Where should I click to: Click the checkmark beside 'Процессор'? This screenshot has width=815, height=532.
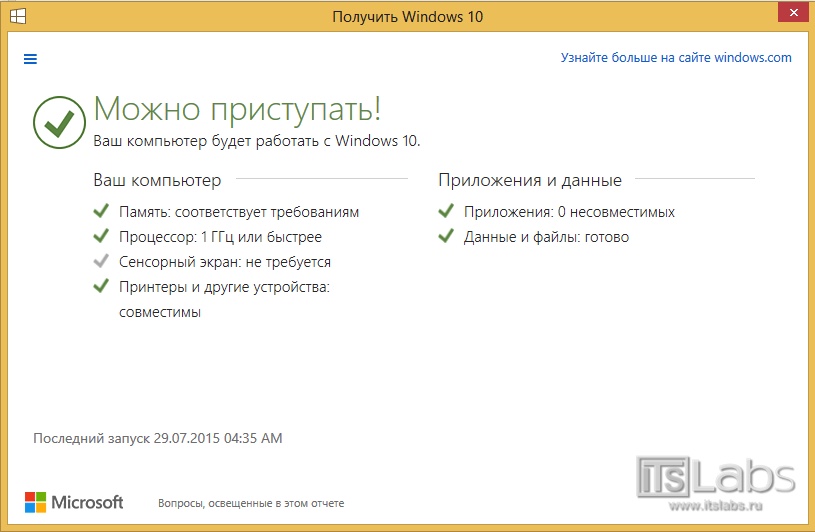pyautogui.click(x=101, y=235)
